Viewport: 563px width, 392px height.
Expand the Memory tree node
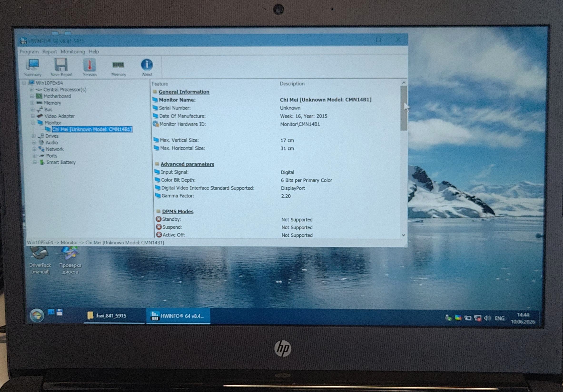[32, 103]
